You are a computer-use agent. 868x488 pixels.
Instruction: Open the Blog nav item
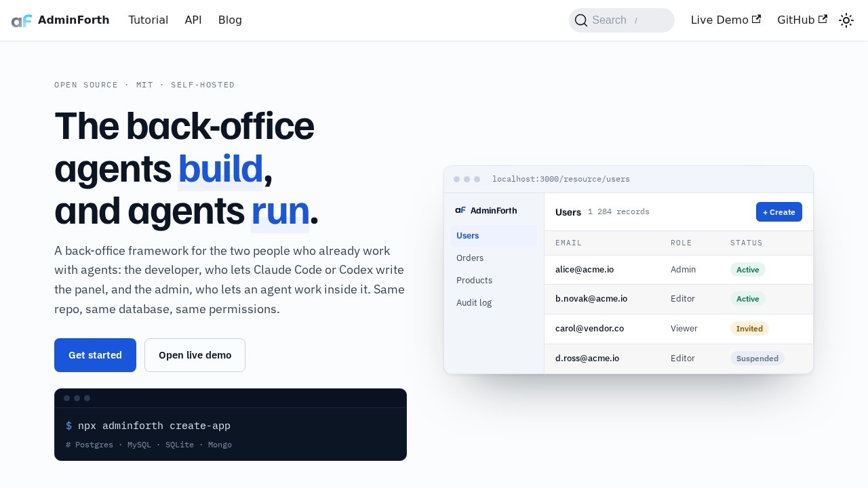pyautogui.click(x=230, y=20)
